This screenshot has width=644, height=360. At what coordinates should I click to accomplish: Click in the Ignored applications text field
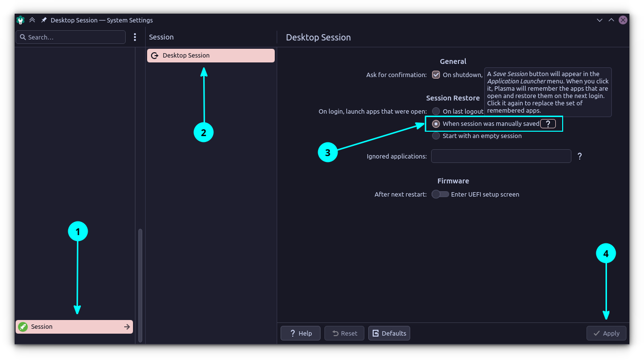click(501, 156)
